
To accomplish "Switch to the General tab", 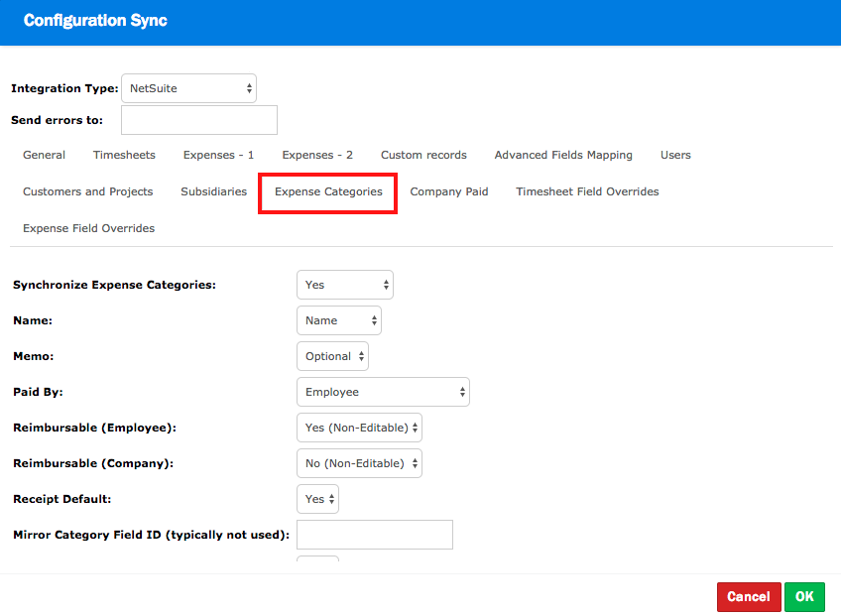I will coord(44,155).
